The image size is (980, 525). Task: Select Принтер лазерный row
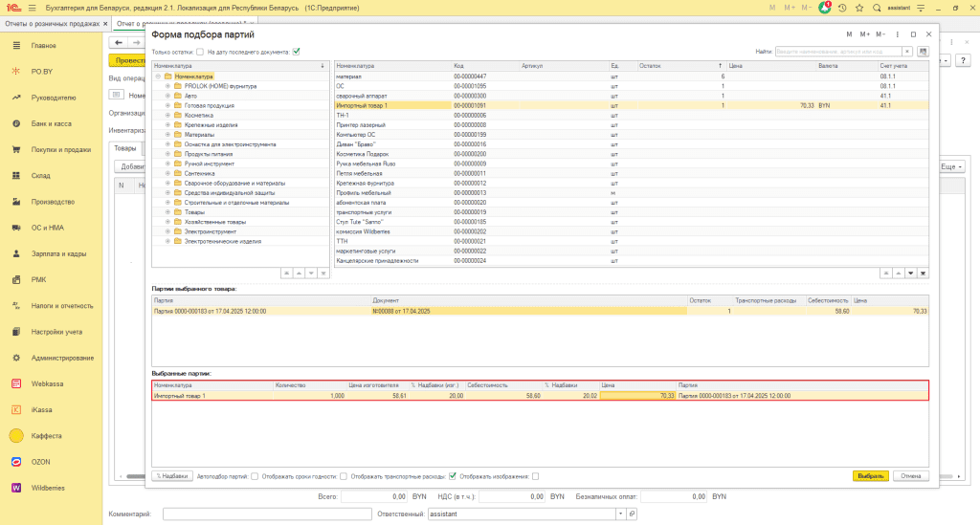pos(632,125)
